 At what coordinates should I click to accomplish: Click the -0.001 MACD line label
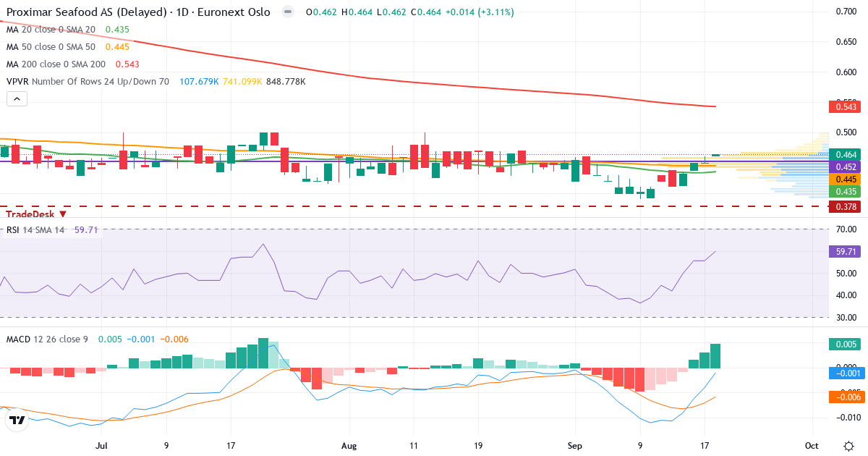tap(846, 373)
